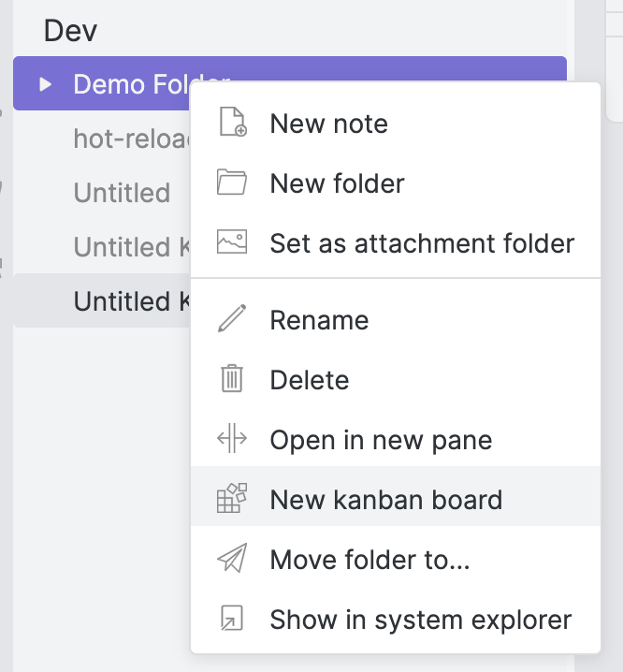This screenshot has height=672, width=623.
Task: Click the kanban board grid icon
Action: click(231, 499)
